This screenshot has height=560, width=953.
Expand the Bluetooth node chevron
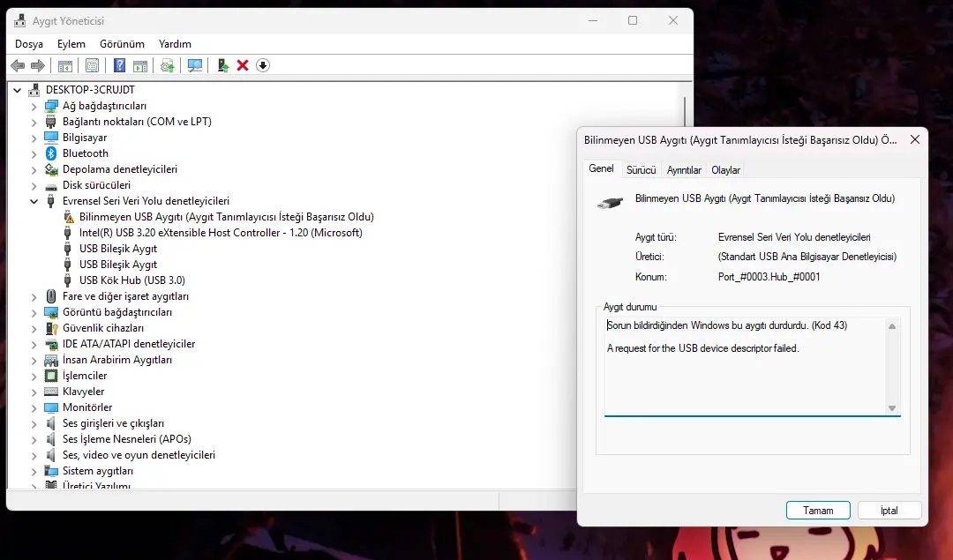34,153
